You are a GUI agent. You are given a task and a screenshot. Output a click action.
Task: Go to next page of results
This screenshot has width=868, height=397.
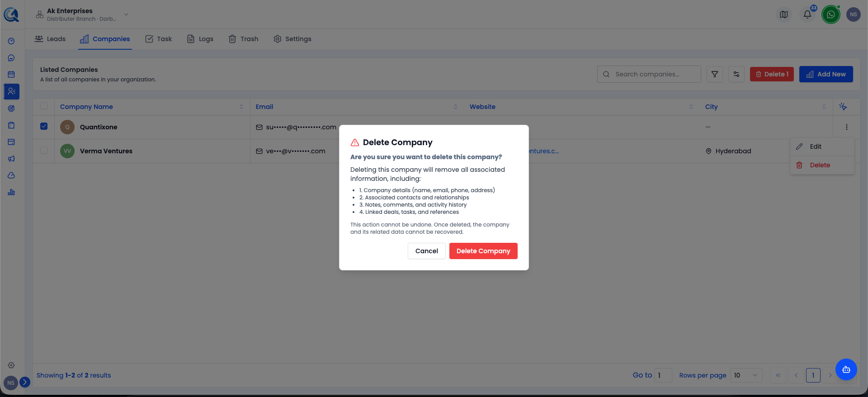pos(830,375)
